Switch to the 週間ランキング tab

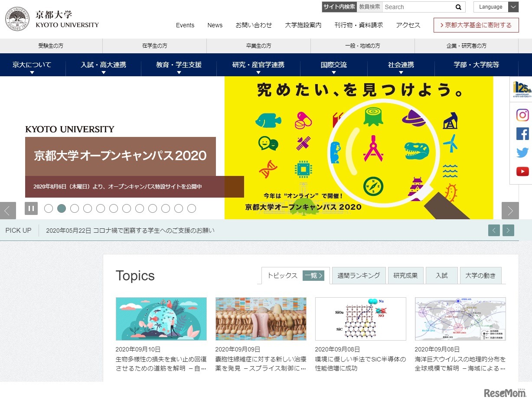(x=359, y=275)
